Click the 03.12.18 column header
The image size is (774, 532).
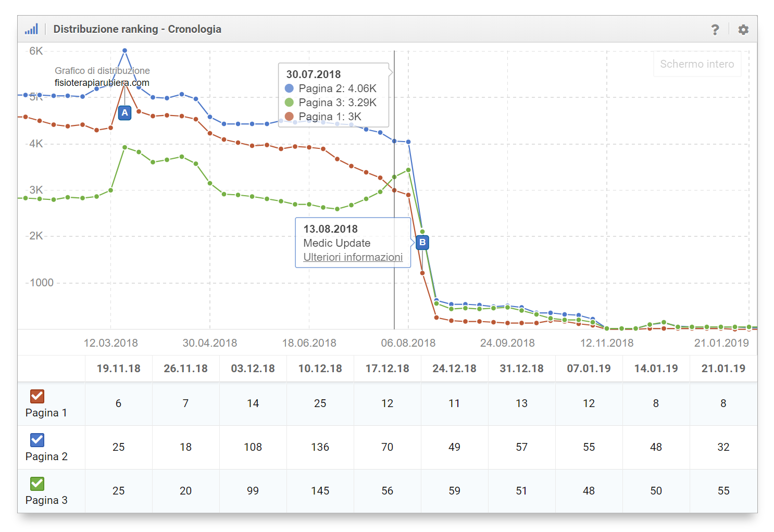click(x=253, y=369)
